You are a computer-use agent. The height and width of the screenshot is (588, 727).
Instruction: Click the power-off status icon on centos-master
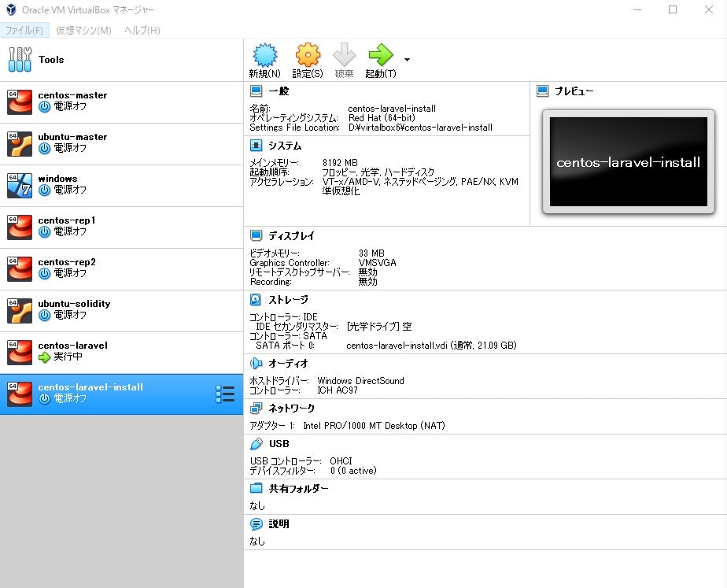[x=44, y=106]
